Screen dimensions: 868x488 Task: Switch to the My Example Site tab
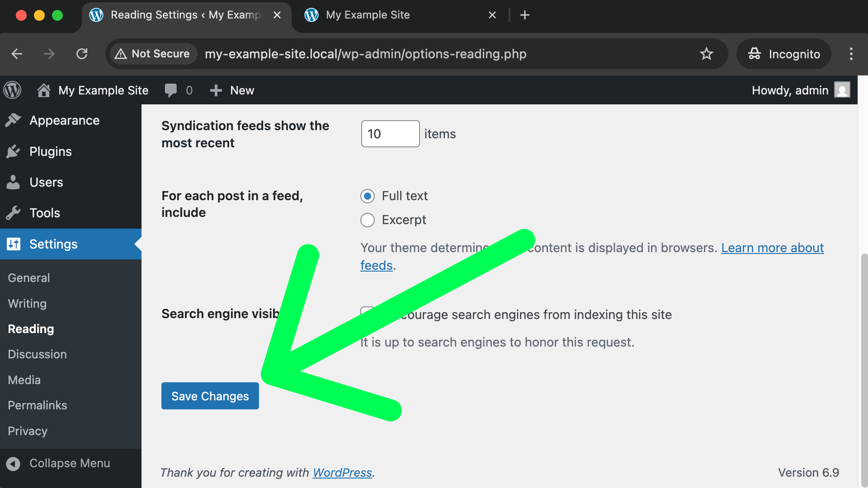(x=368, y=15)
